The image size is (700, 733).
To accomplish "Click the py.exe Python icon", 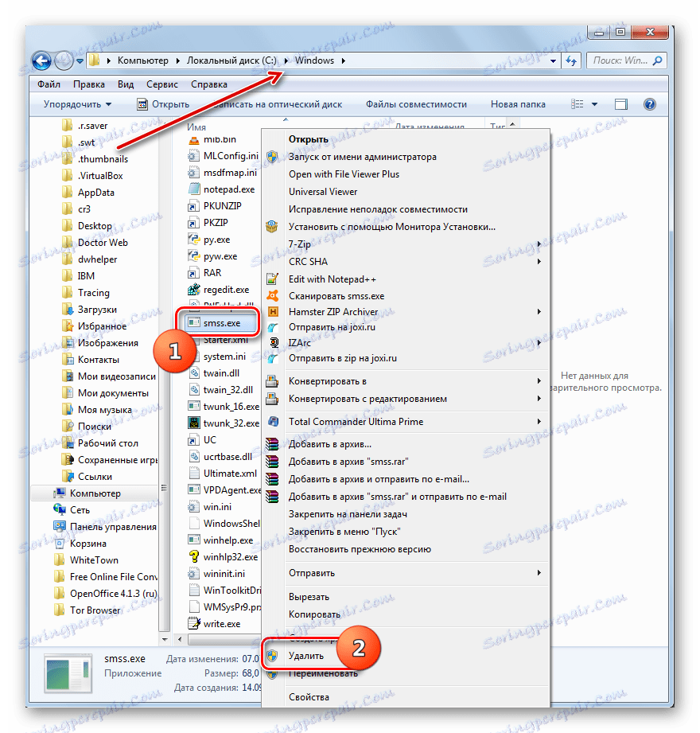I will click(x=193, y=240).
